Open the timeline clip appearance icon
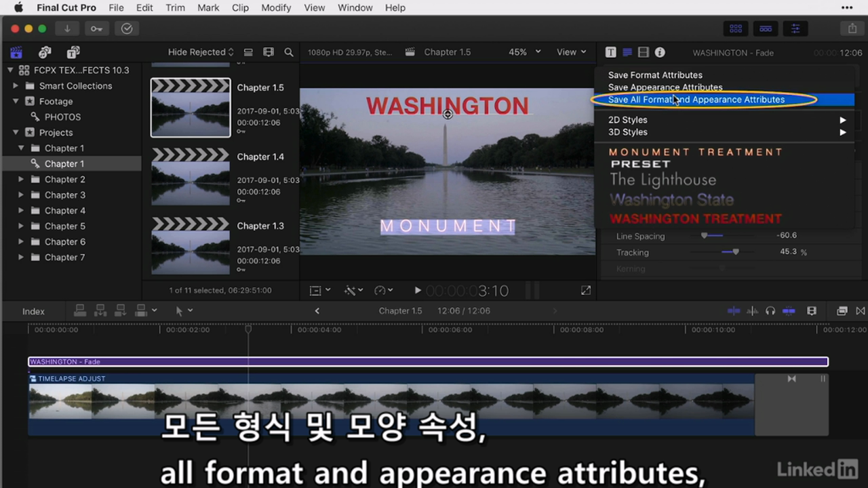Screen dimensions: 868x488 (x=812, y=310)
